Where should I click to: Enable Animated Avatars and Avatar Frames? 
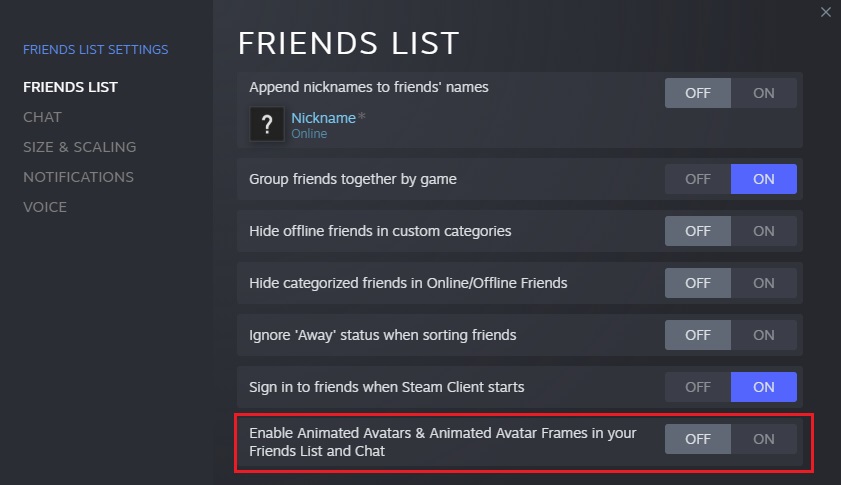coord(764,438)
